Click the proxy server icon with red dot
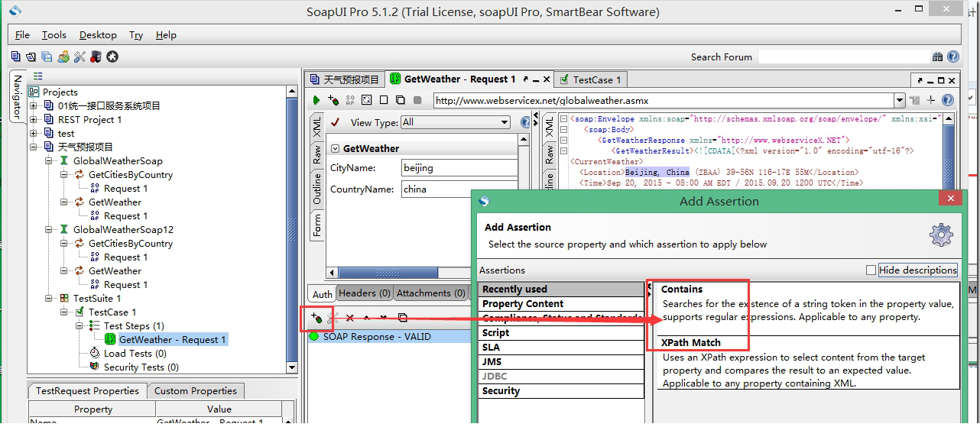Screen dimensions: 980x440 [x=96, y=57]
